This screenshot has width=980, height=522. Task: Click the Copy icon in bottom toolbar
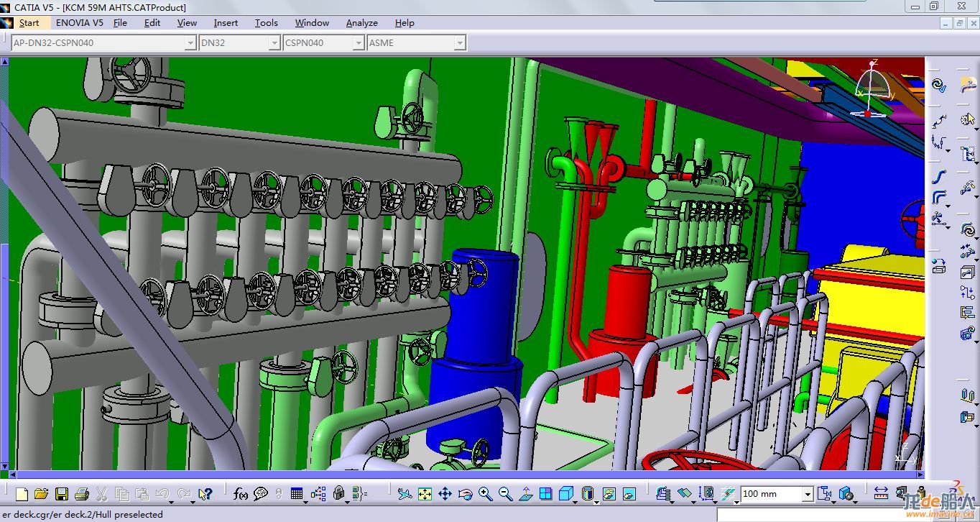click(122, 494)
